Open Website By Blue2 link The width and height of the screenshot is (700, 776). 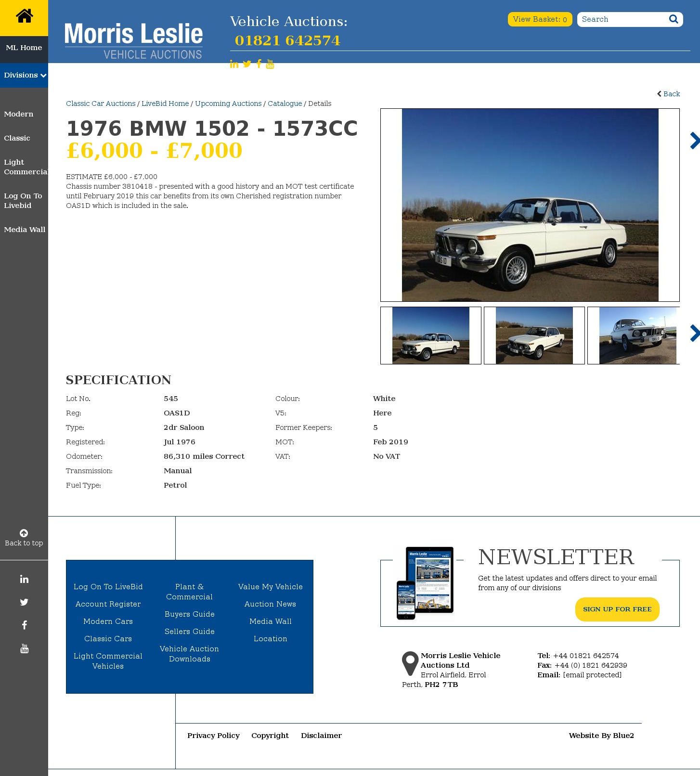point(601,736)
